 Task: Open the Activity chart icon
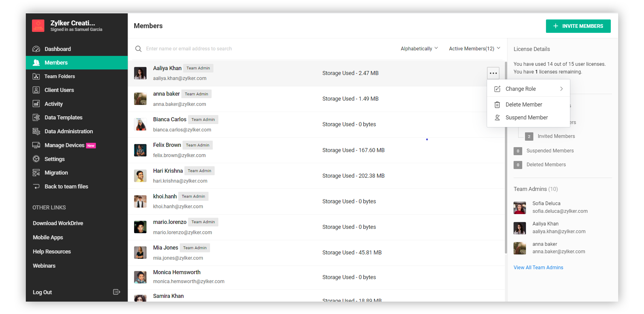coord(36,104)
